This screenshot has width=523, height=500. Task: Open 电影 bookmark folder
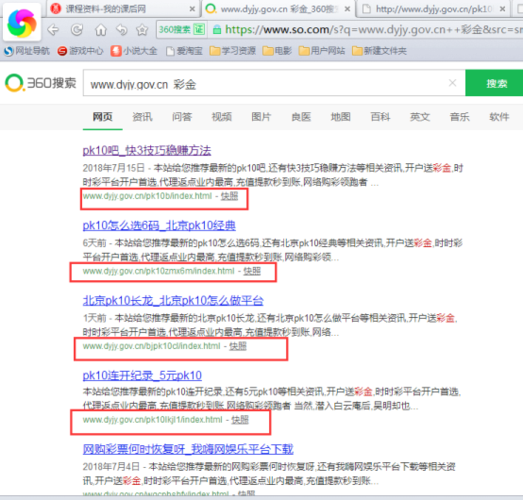(x=277, y=51)
